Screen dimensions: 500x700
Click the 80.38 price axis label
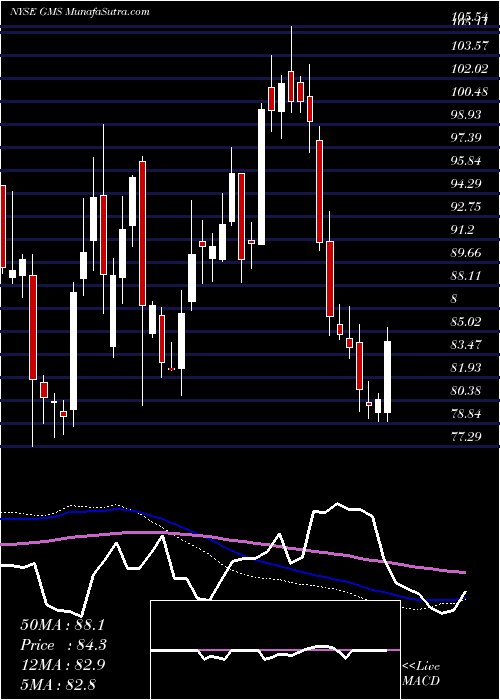[467, 391]
